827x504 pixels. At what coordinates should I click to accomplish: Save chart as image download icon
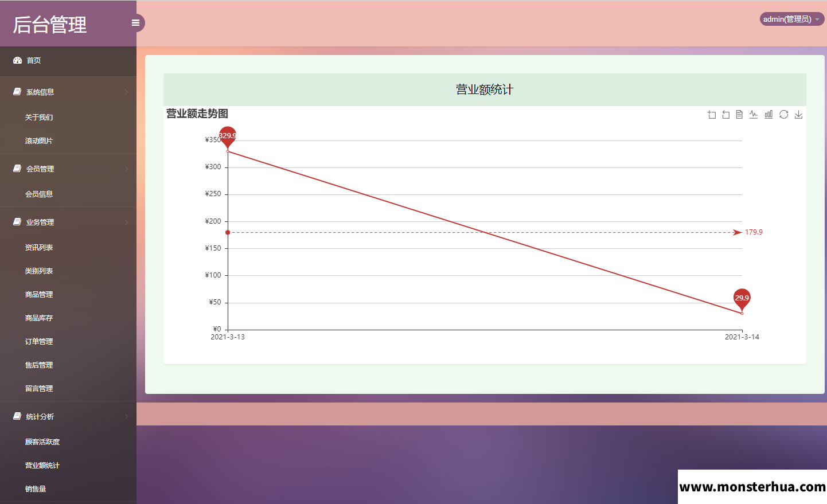coord(798,115)
